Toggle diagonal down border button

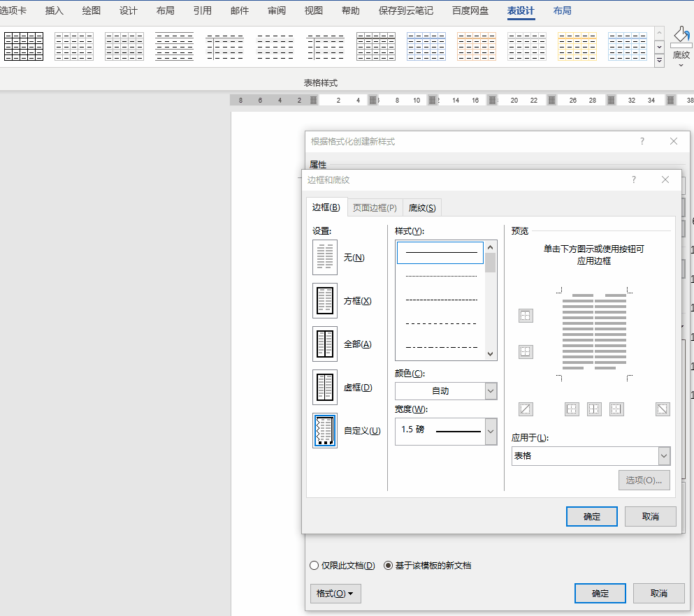click(663, 409)
